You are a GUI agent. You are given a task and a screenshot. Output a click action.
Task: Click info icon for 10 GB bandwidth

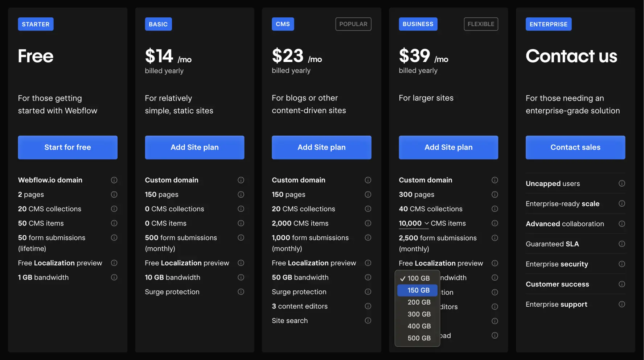tap(241, 277)
